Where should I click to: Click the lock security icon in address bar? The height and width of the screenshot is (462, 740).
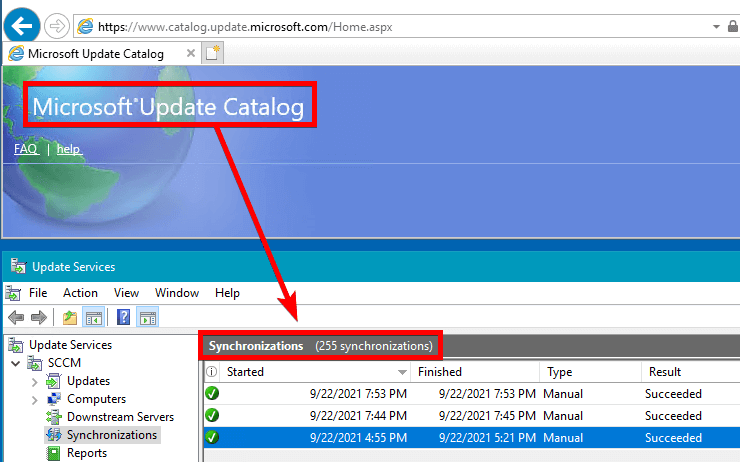733,26
